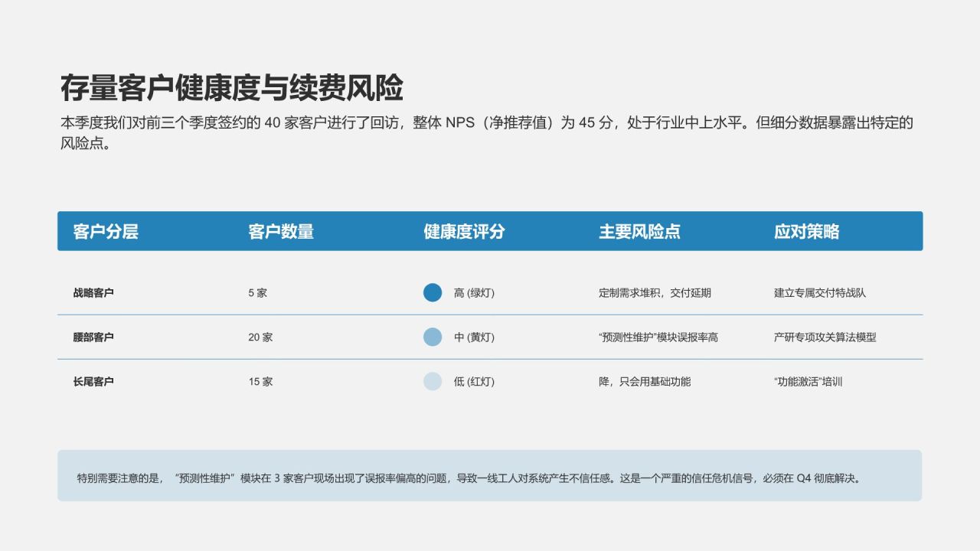This screenshot has width=980, height=551.
Task: Click the strategy cell 产研专项攻关算法模型
Action: pyautogui.click(x=825, y=337)
